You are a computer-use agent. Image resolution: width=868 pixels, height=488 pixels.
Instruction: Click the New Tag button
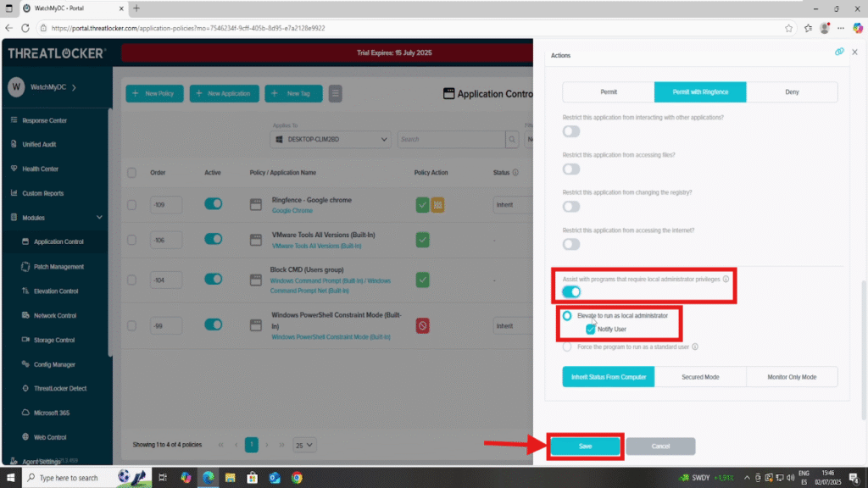tap(293, 93)
